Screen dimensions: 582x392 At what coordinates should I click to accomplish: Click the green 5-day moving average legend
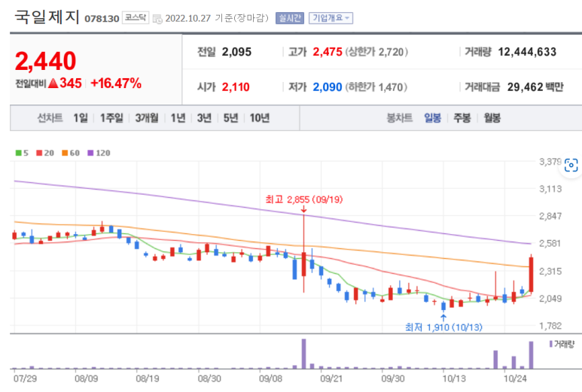pyautogui.click(x=22, y=153)
